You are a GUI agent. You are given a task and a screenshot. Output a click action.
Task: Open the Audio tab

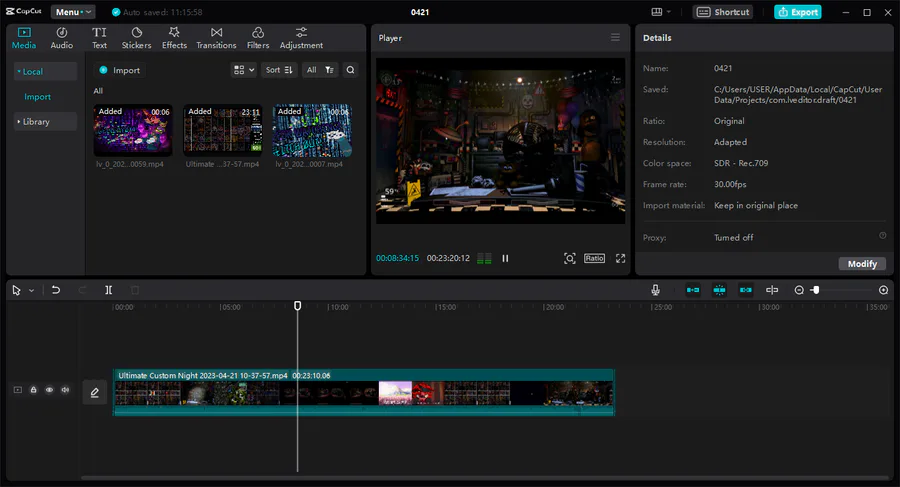click(x=61, y=38)
